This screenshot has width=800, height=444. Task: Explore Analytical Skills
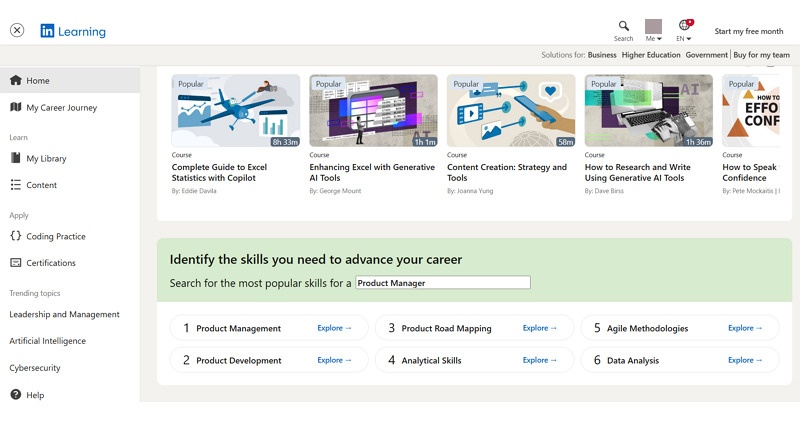tap(540, 360)
